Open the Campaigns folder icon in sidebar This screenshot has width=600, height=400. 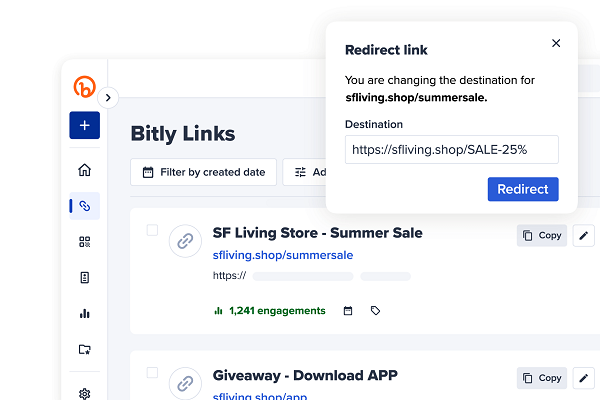point(84,350)
